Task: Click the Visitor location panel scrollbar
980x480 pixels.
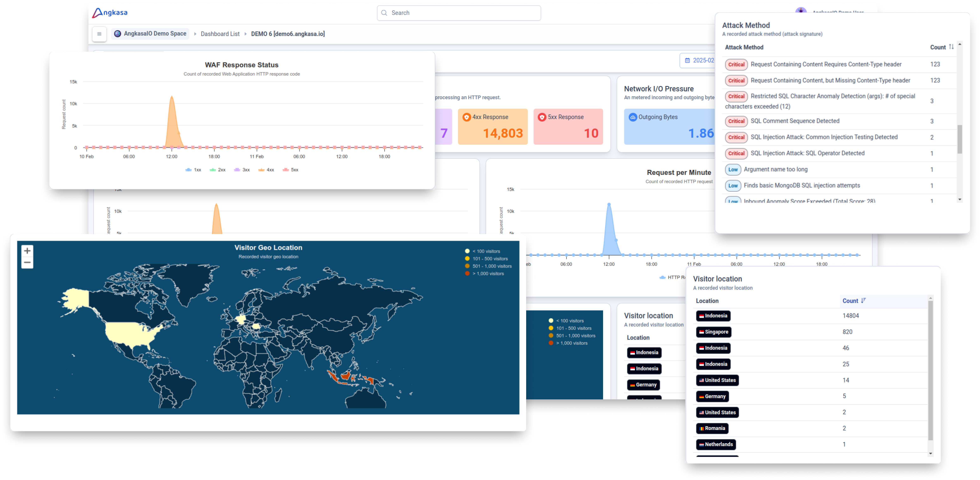Action: pyautogui.click(x=930, y=371)
